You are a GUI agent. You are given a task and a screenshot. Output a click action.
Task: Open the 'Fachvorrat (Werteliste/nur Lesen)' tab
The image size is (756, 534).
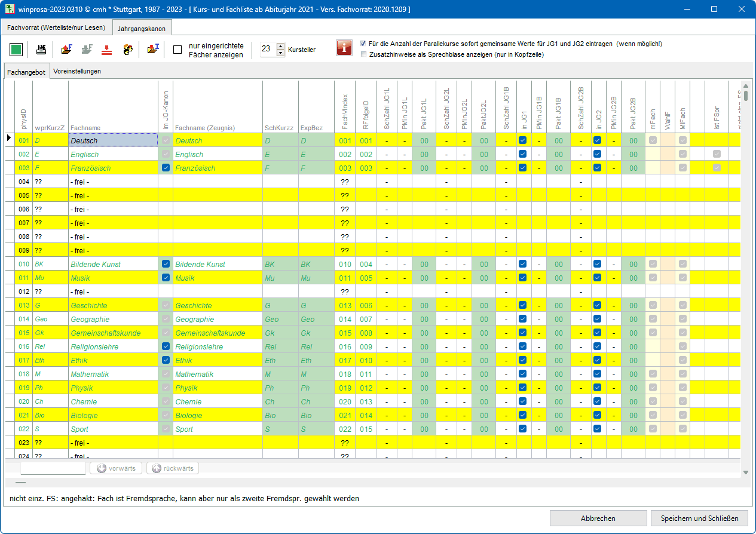click(x=56, y=27)
